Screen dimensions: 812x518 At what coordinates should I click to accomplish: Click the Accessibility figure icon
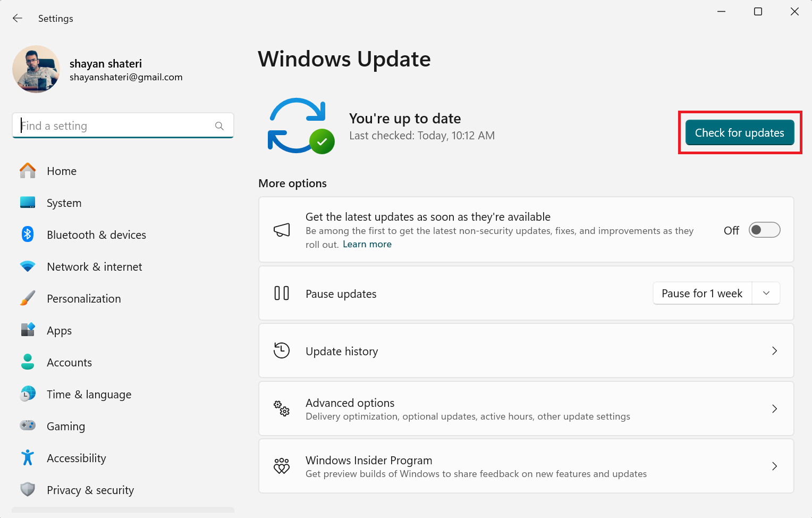click(x=28, y=458)
